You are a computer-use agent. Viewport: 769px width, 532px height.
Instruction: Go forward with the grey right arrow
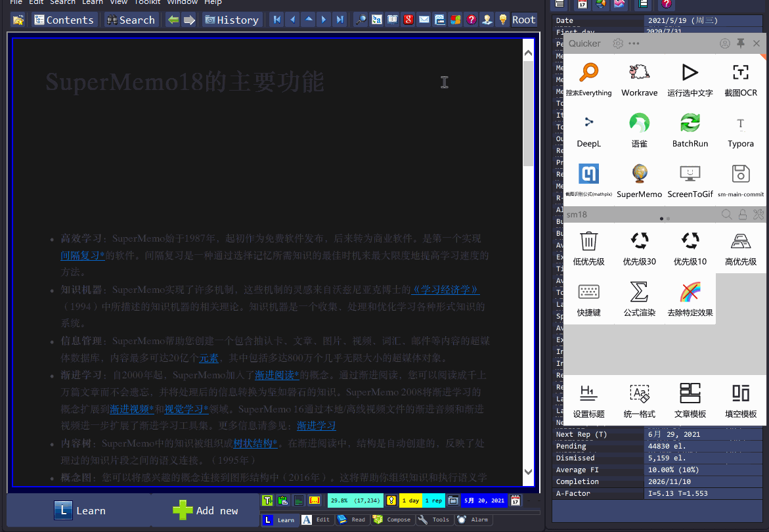189,20
